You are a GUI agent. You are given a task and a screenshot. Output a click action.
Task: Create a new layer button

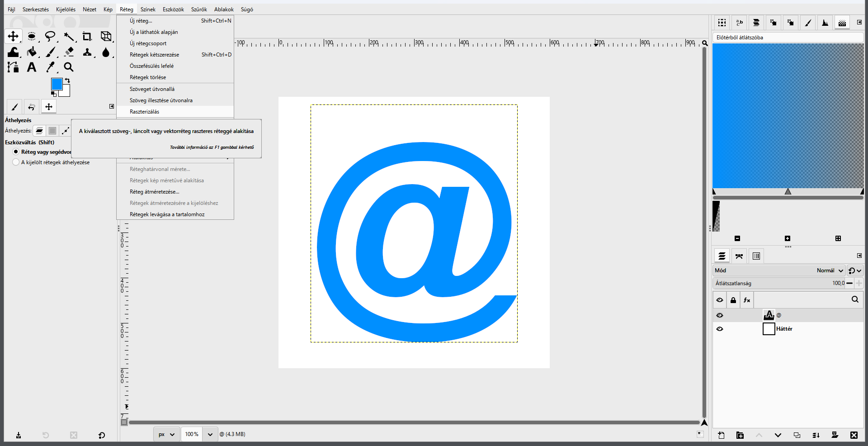click(x=721, y=435)
